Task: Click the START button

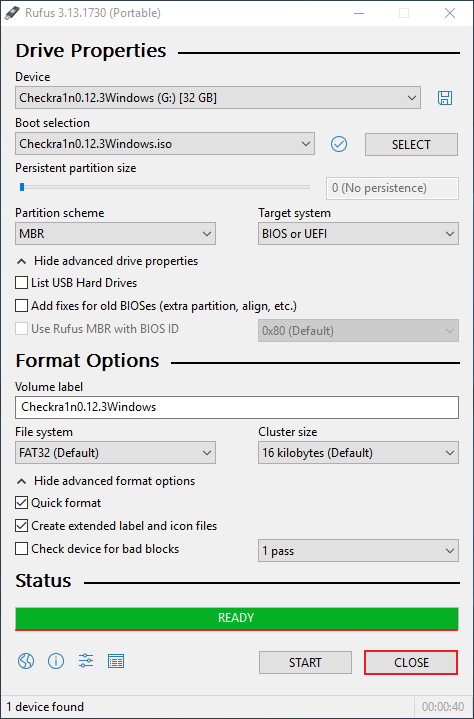Action: coord(305,663)
